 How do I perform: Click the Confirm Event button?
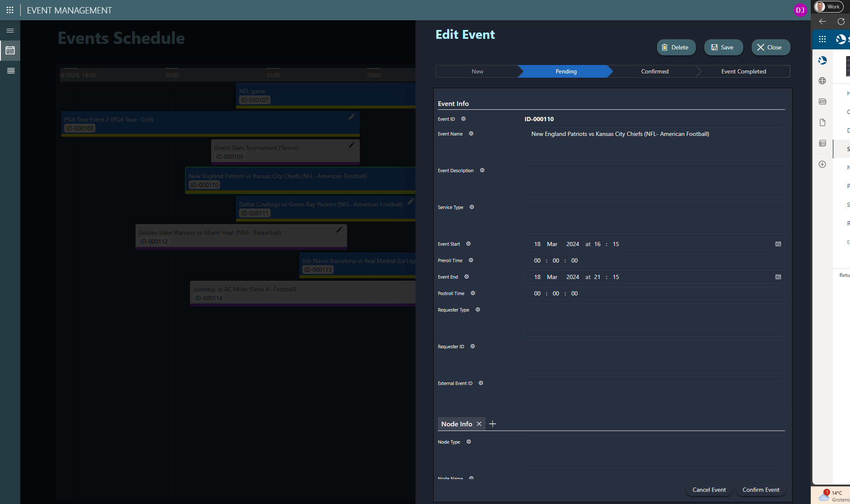pyautogui.click(x=760, y=490)
